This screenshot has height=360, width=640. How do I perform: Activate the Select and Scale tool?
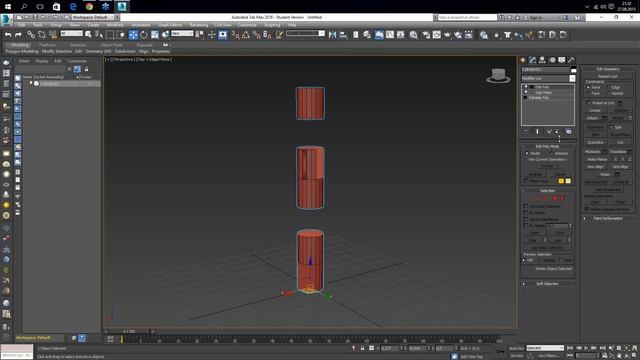(x=155, y=35)
